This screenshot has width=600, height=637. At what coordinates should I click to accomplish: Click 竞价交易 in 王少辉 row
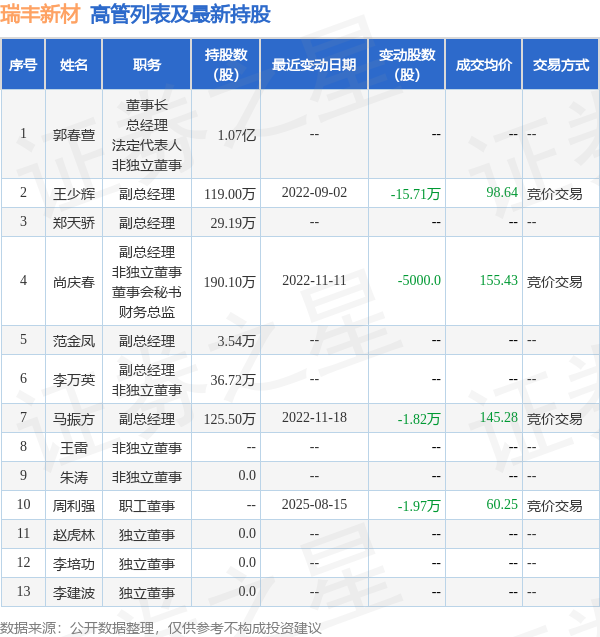pos(555,193)
